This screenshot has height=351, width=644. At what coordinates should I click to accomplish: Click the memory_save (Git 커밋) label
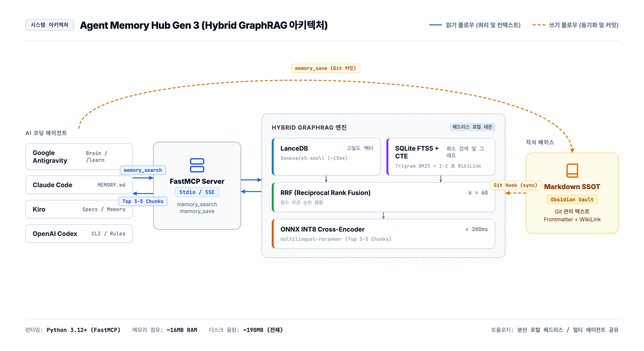[325, 68]
